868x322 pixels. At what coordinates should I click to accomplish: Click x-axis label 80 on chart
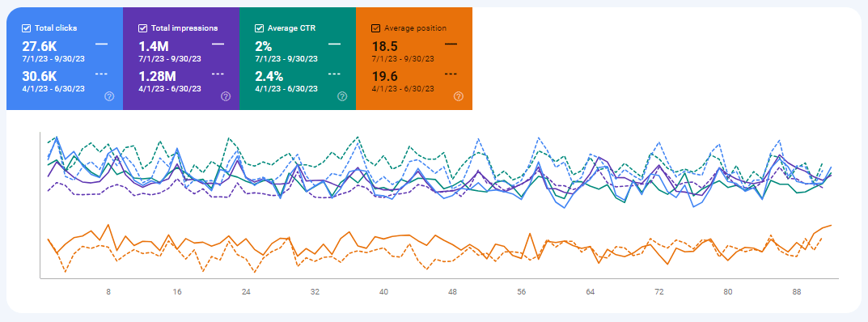pos(728,292)
